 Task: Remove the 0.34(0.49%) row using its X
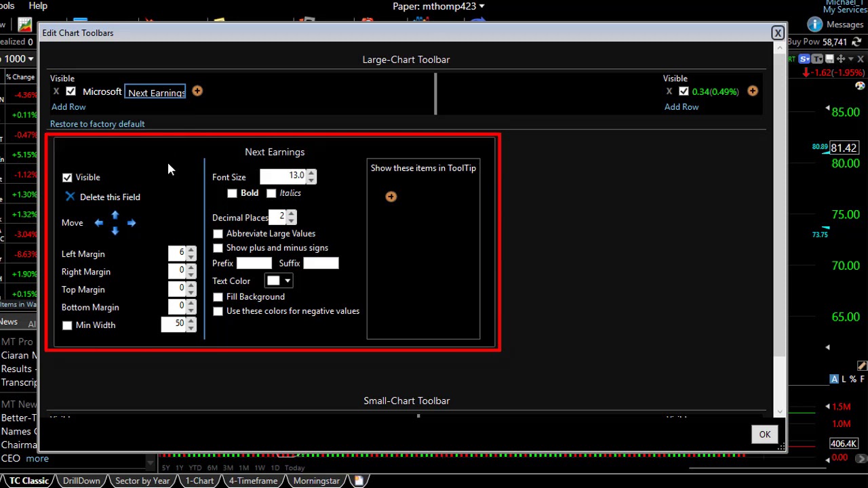pyautogui.click(x=669, y=91)
